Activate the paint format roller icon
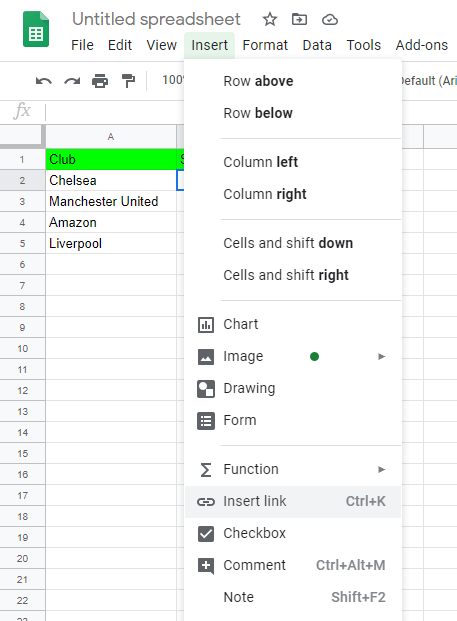 [128, 81]
